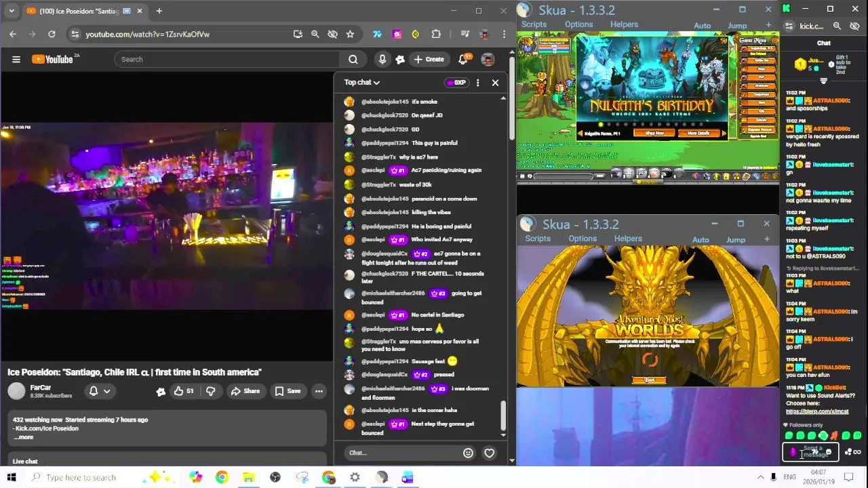Click the Kick chat Send a message box

pos(811,451)
